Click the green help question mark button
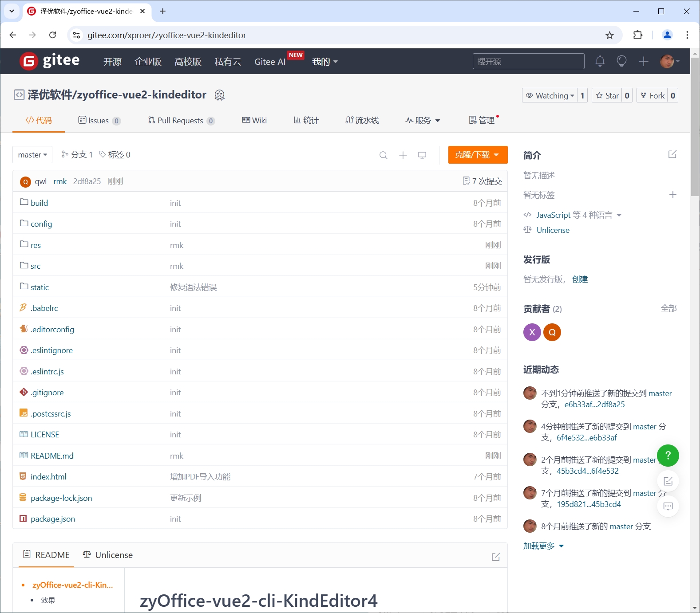The width and height of the screenshot is (700, 613). [x=668, y=456]
